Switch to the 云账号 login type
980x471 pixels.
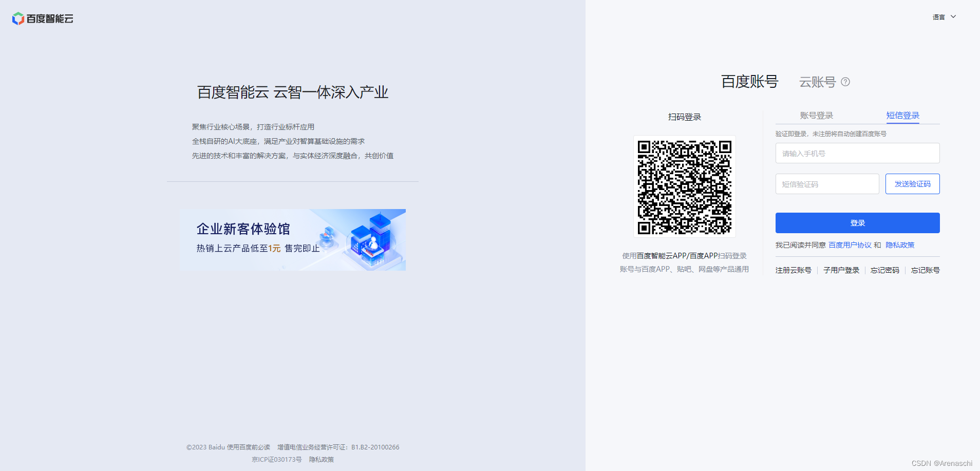[x=817, y=82]
